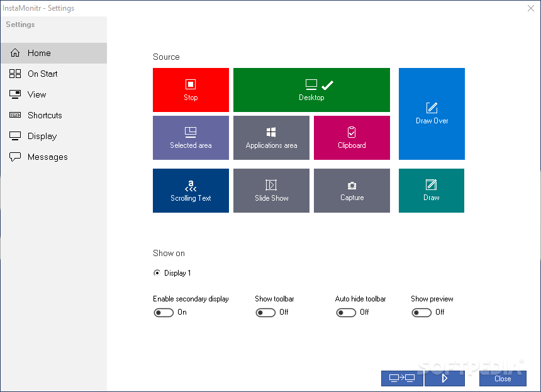The image size is (541, 392).
Task: Switch to the Display settings section
Action: pyautogui.click(x=54, y=136)
